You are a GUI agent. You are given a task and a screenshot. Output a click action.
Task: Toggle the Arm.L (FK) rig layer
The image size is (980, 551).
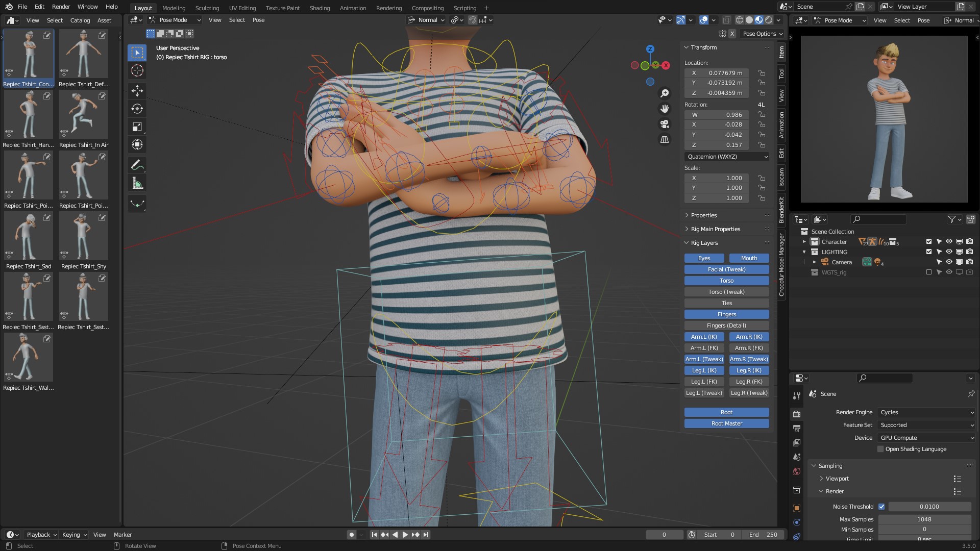click(704, 348)
